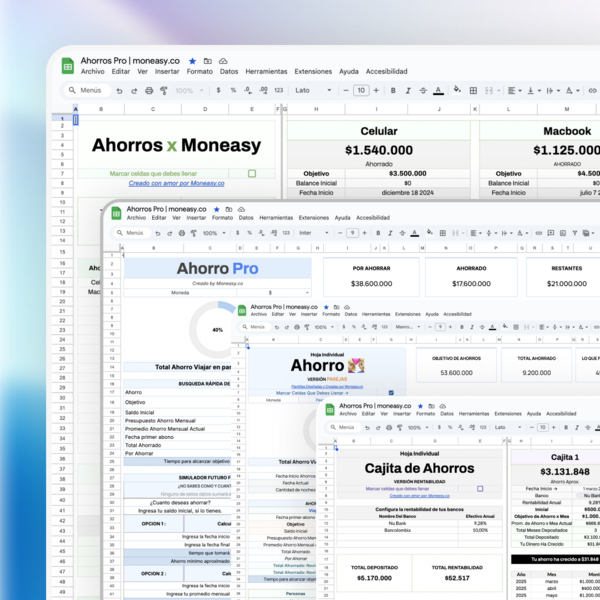
Task: Open Archivo menu in Ahorros x Moneasy window
Action: 92,72
